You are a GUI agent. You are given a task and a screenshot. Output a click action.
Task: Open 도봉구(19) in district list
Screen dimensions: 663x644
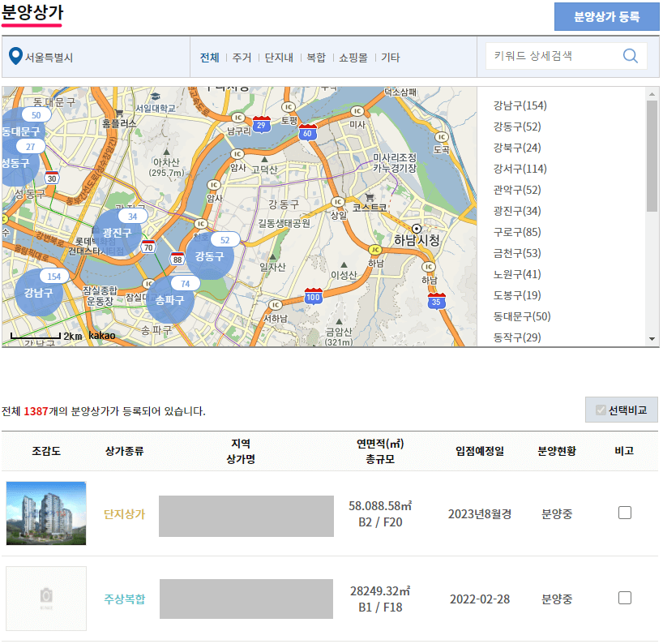[517, 295]
